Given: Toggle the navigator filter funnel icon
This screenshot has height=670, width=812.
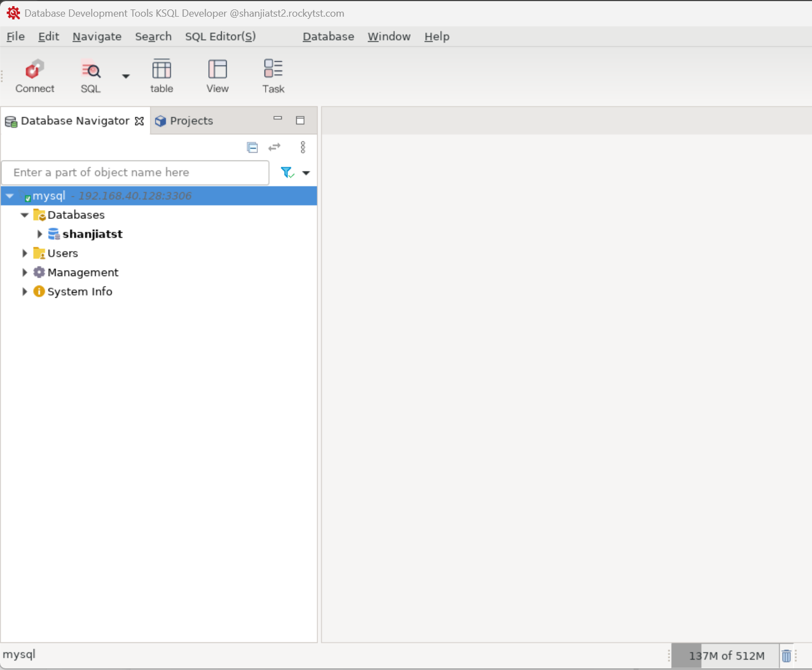Looking at the screenshot, I should tap(287, 173).
